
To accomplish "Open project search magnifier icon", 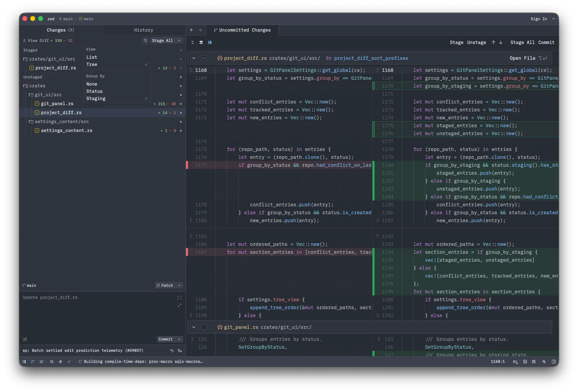I will (x=52, y=361).
